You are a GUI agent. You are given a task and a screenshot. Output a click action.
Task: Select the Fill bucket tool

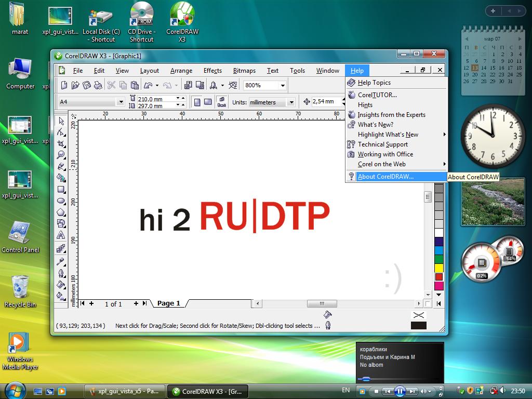(x=61, y=284)
